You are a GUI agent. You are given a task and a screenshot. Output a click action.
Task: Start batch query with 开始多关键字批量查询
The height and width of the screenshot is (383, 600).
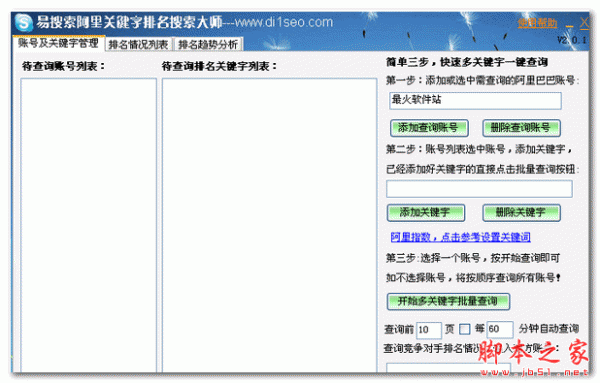[x=448, y=302]
